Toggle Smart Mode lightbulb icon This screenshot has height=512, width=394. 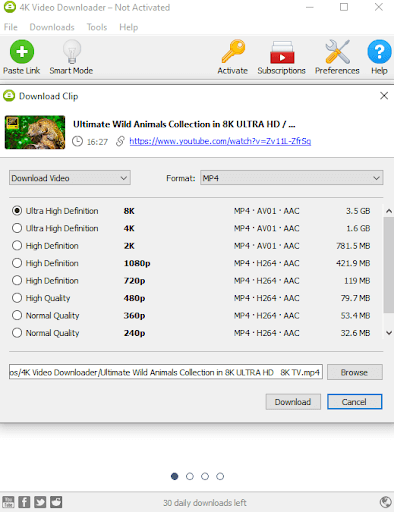(72, 52)
